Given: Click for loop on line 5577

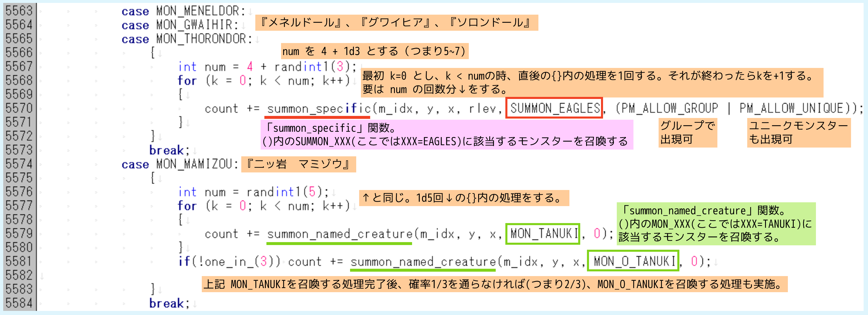Looking at the screenshot, I should pyautogui.click(x=263, y=206).
